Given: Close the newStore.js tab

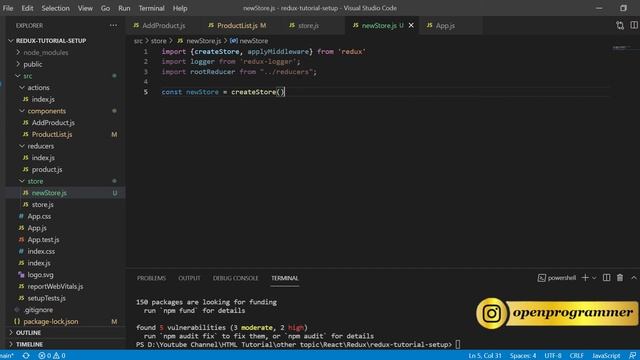Looking at the screenshot, I should 411,25.
